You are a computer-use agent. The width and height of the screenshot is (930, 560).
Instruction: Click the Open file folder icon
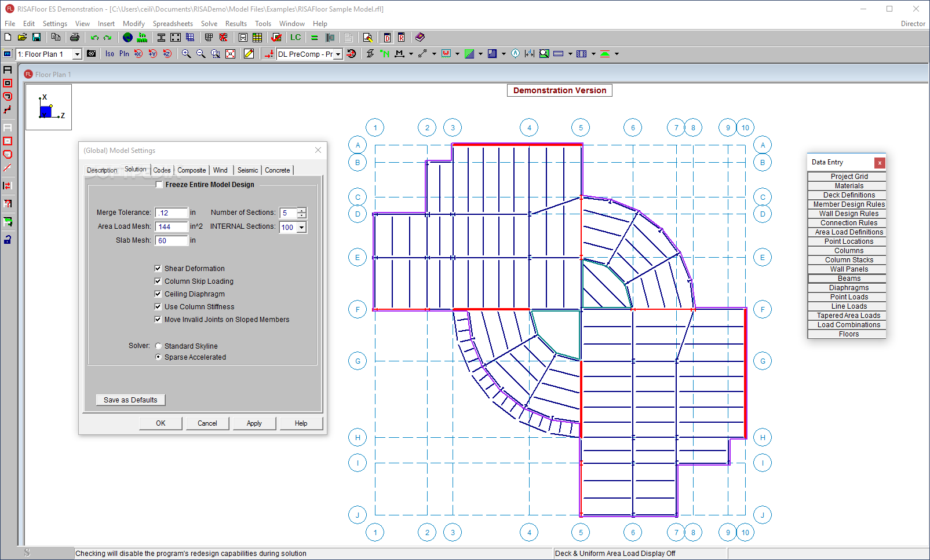point(22,37)
